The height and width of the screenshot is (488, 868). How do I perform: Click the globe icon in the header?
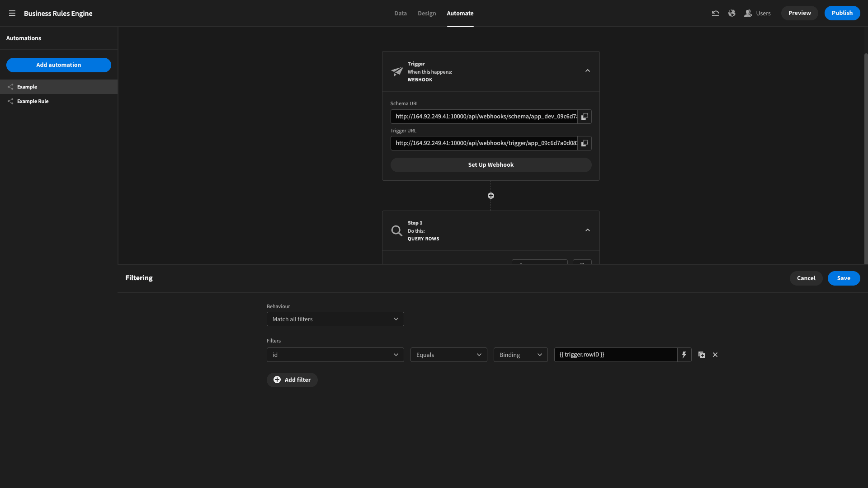(x=731, y=14)
